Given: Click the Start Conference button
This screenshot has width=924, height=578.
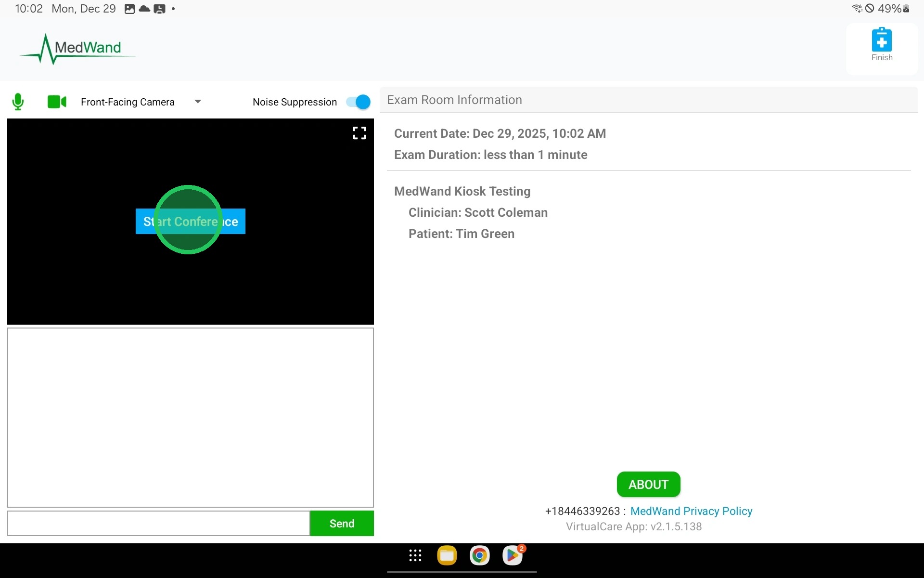Looking at the screenshot, I should click(190, 221).
